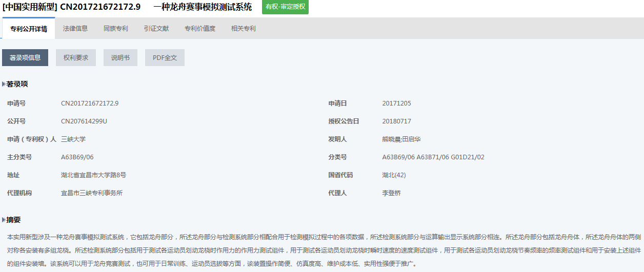View the PDF全文 document
The image size is (644, 272).
pyautogui.click(x=165, y=58)
